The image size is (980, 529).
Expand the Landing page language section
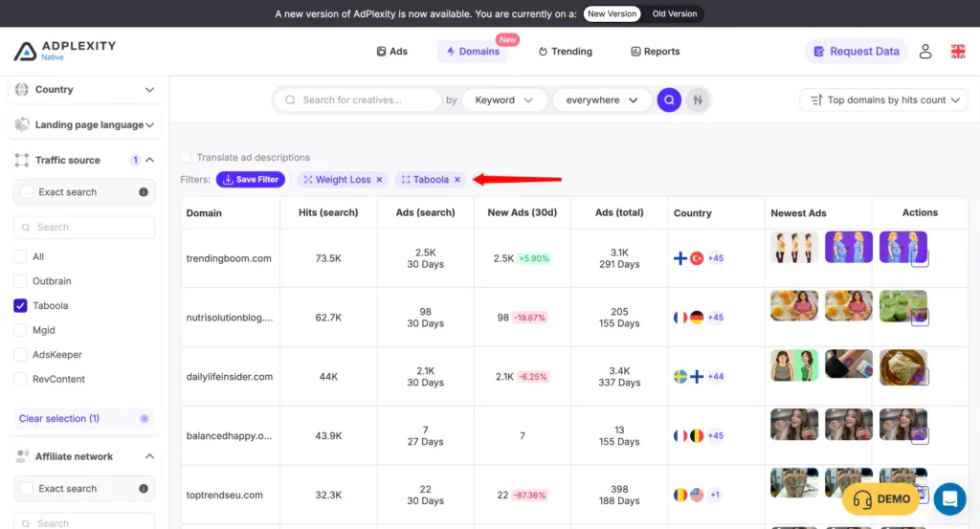coord(149,125)
